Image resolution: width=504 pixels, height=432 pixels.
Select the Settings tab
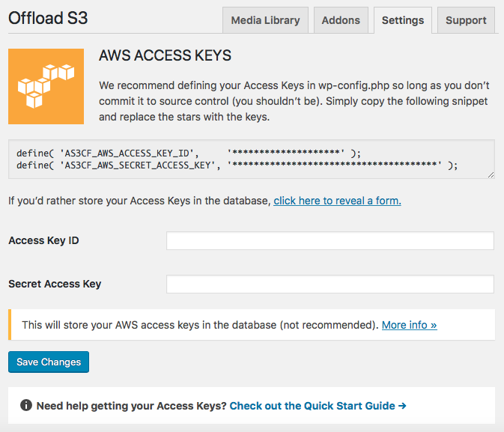point(403,20)
